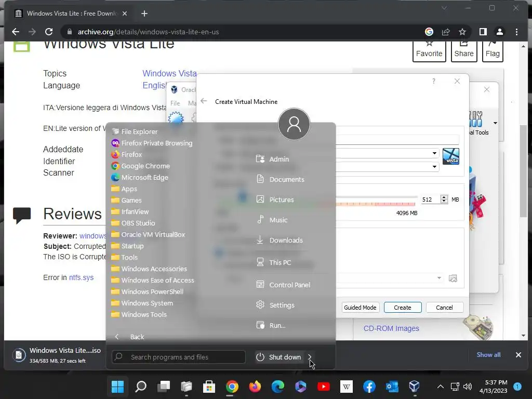
Task: Expand the Windows PowerShell folder
Action: point(147,292)
